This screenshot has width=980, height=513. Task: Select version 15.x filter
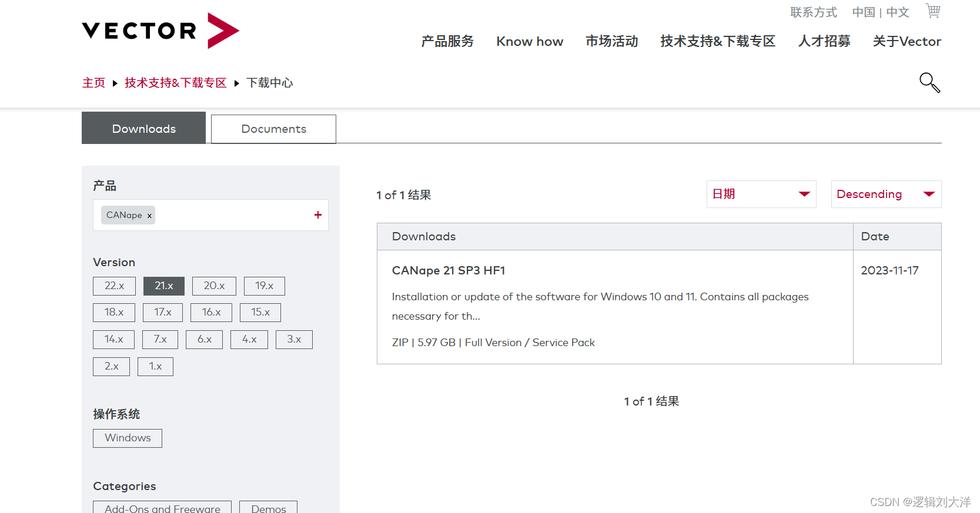(260, 313)
